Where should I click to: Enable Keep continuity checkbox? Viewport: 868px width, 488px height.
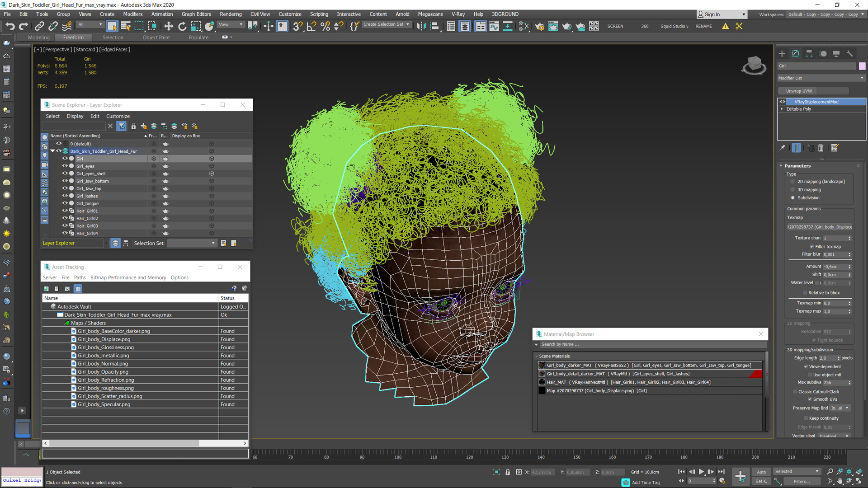tap(806, 418)
